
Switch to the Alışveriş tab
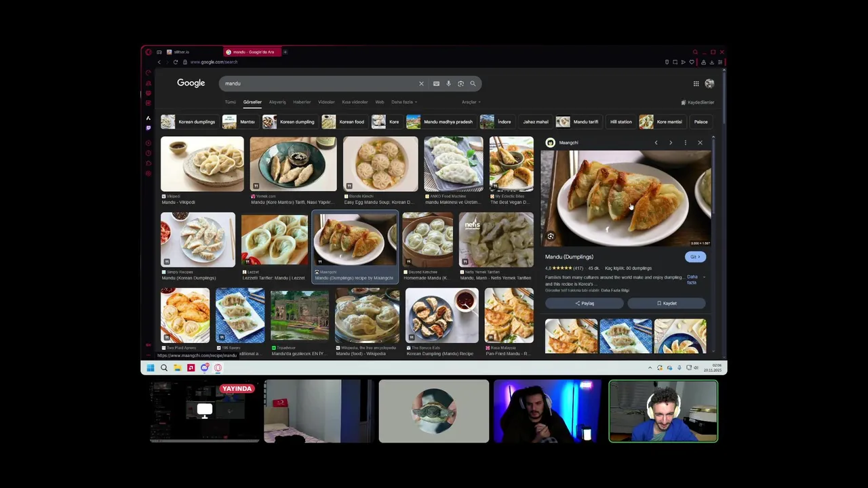point(277,102)
